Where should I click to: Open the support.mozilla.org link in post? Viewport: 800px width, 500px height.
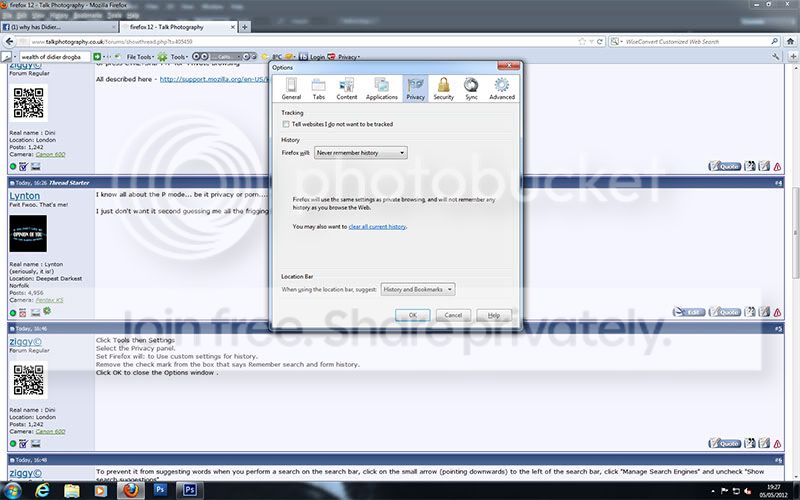coord(214,79)
